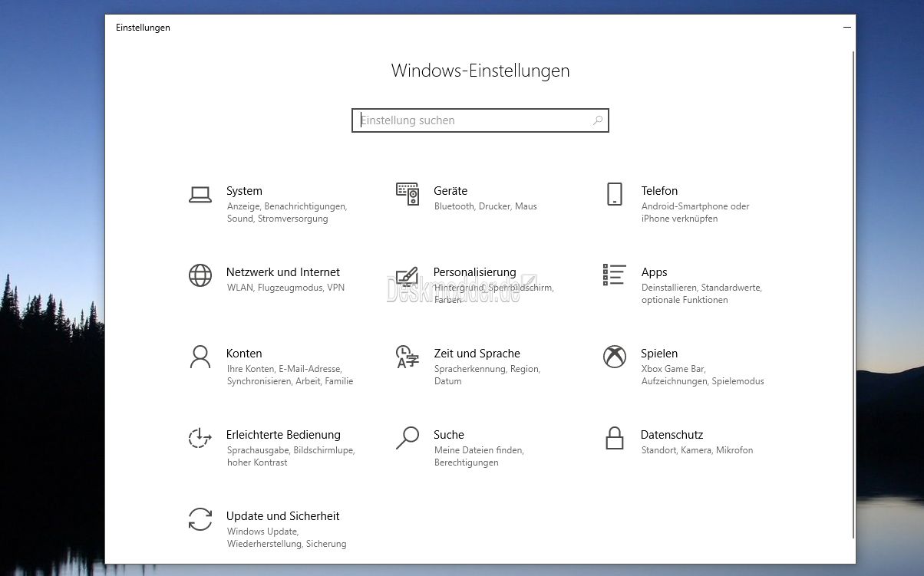The width and height of the screenshot is (924, 576).
Task: Open the Personalisierung heading
Action: [474, 272]
